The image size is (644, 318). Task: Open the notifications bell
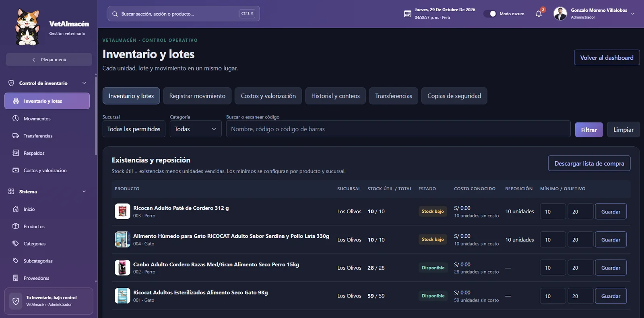539,14
